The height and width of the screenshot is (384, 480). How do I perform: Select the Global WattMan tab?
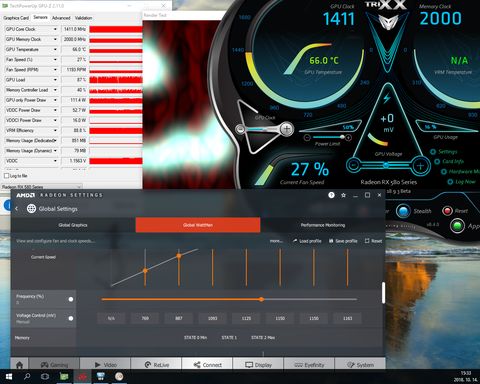coord(198,225)
